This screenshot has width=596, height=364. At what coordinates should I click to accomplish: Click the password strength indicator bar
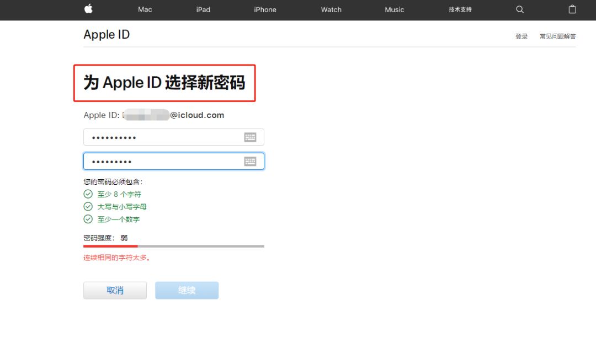(174, 246)
